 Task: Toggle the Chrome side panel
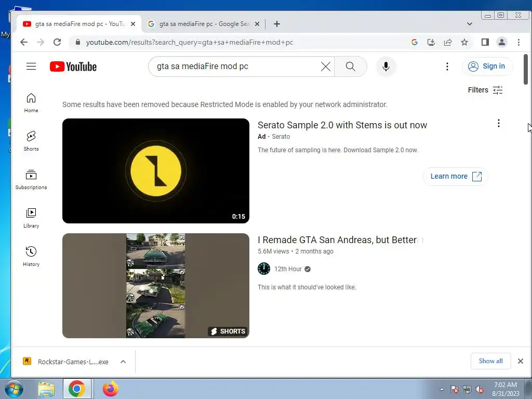485,42
